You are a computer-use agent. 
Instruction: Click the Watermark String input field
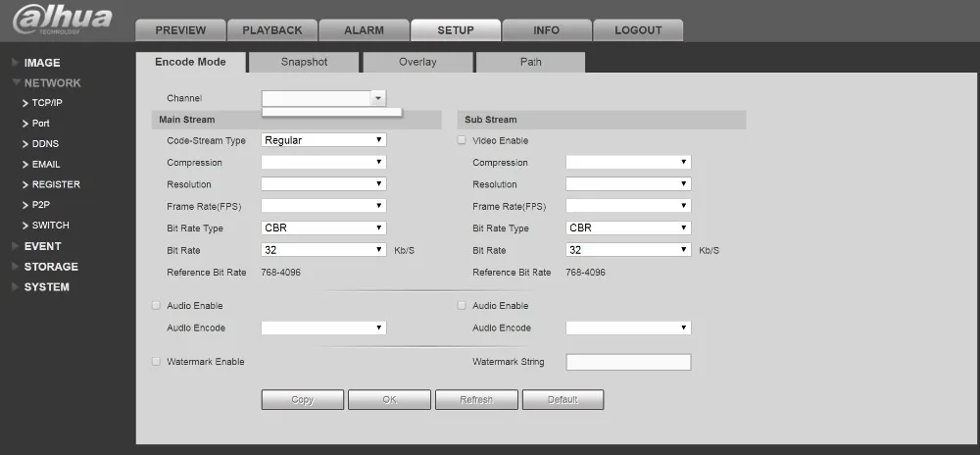click(x=629, y=362)
